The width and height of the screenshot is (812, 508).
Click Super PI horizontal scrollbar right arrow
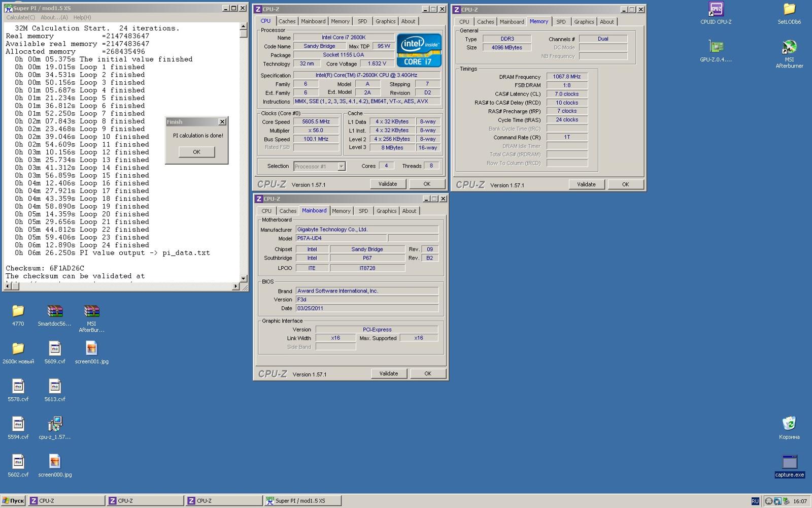[x=235, y=287]
